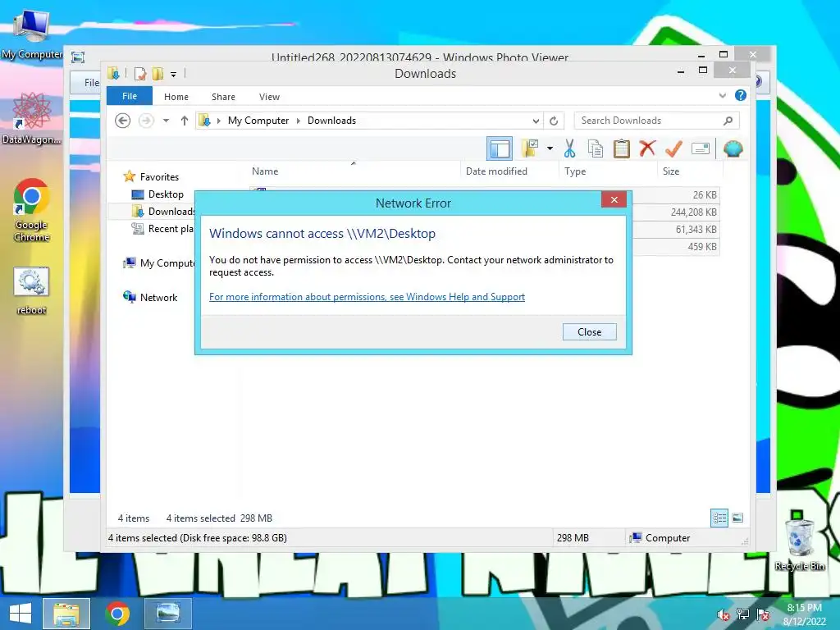Image resolution: width=840 pixels, height=630 pixels.
Task: Open the DataWagon desktop shortcut
Action: (x=32, y=118)
